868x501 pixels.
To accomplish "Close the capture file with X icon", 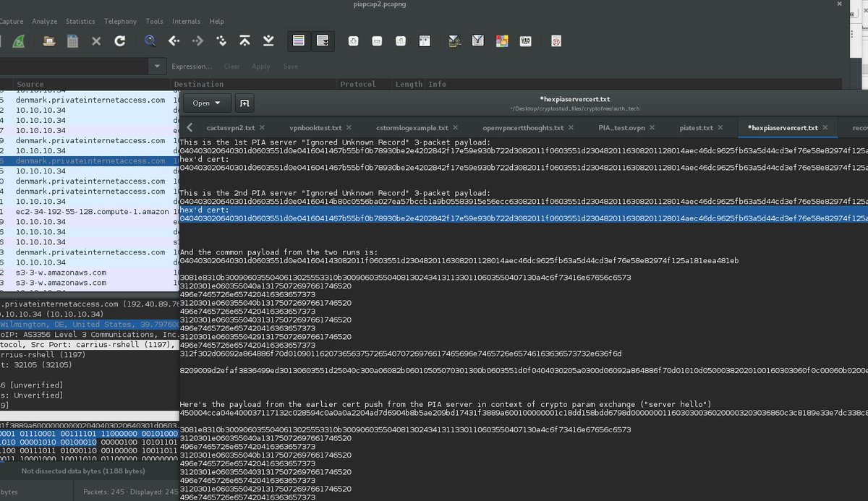I will [96, 41].
